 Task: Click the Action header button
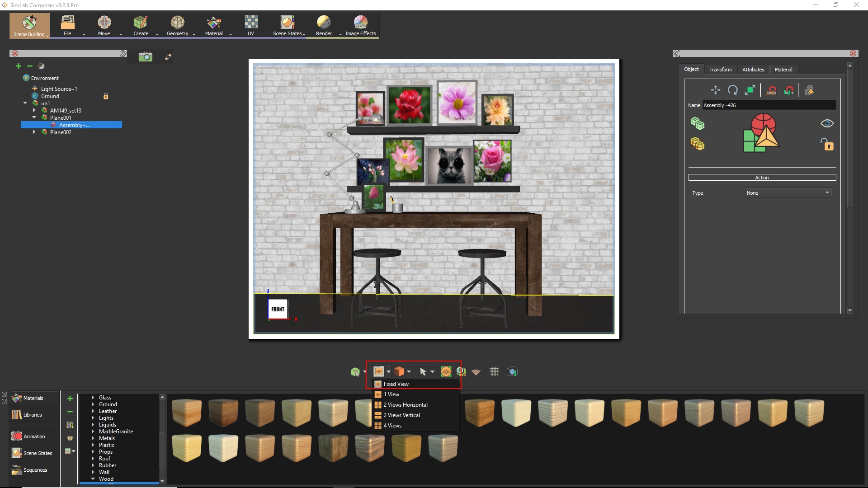tap(762, 178)
